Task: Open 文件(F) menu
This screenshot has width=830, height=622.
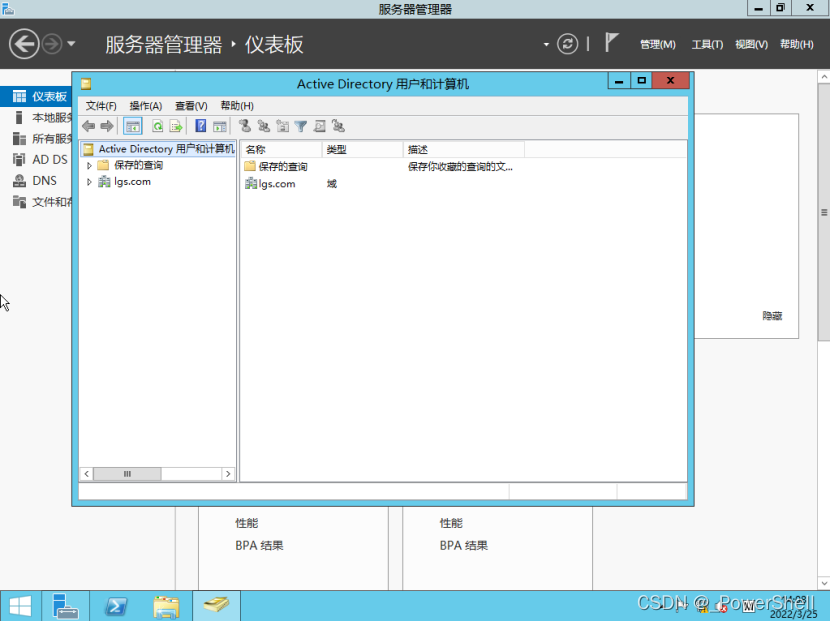Action: pos(101,106)
